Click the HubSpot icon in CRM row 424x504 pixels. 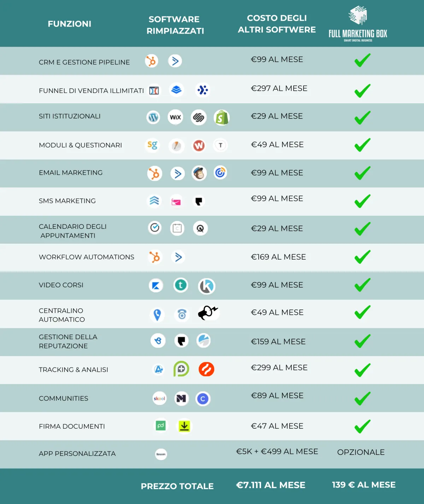click(x=152, y=61)
